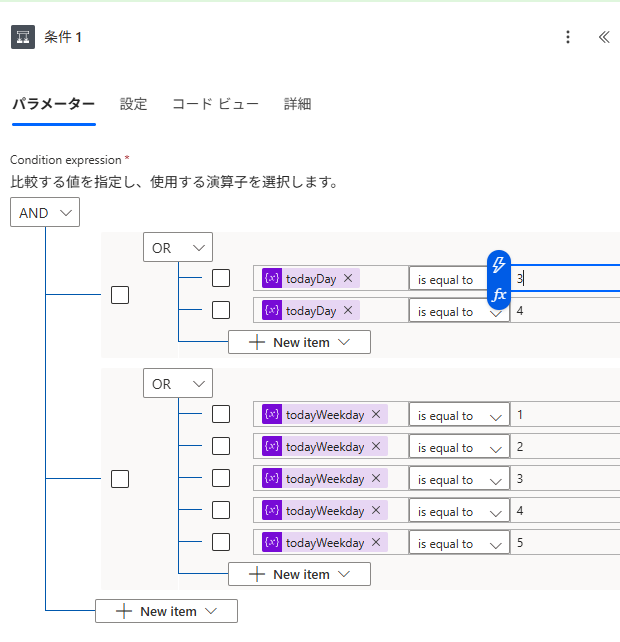
Task: Change operator for todayWeekday value 2 row
Action: (x=459, y=447)
